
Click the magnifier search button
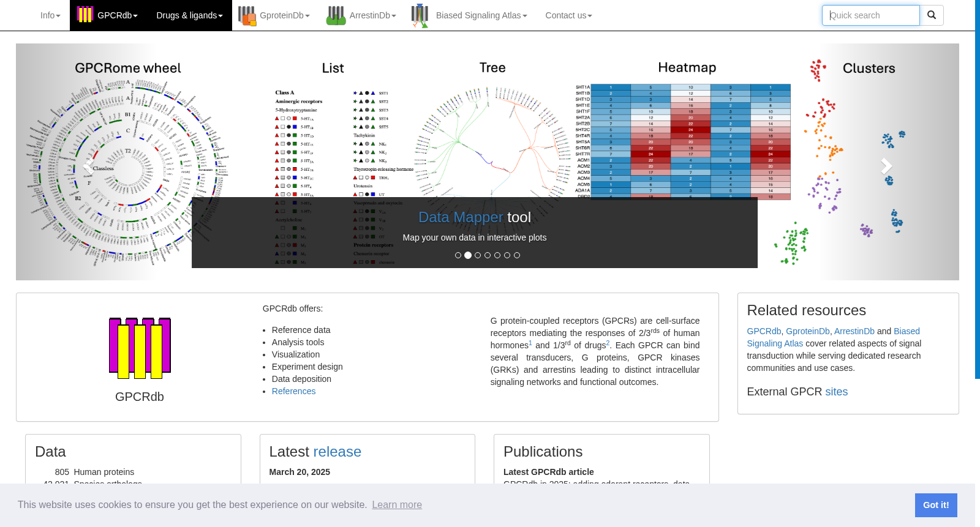[x=932, y=15]
